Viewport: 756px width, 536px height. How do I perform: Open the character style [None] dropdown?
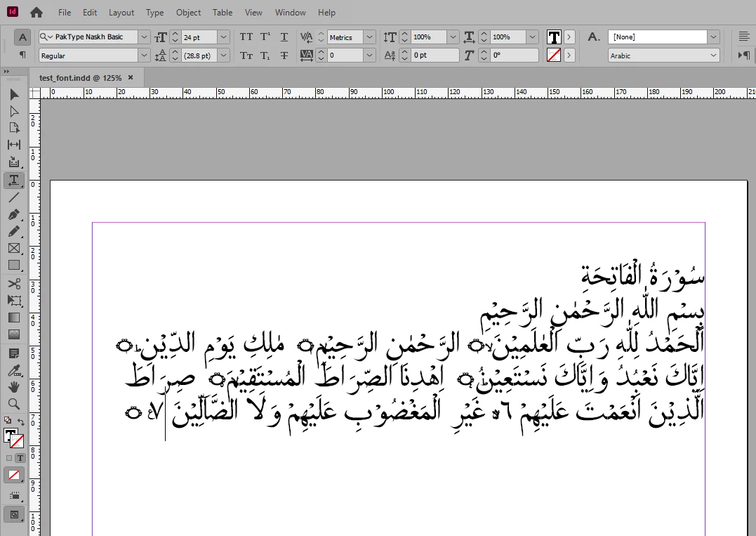click(x=714, y=37)
